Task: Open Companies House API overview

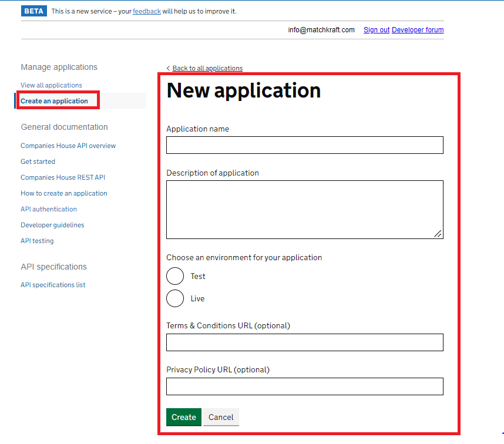Action: point(68,146)
